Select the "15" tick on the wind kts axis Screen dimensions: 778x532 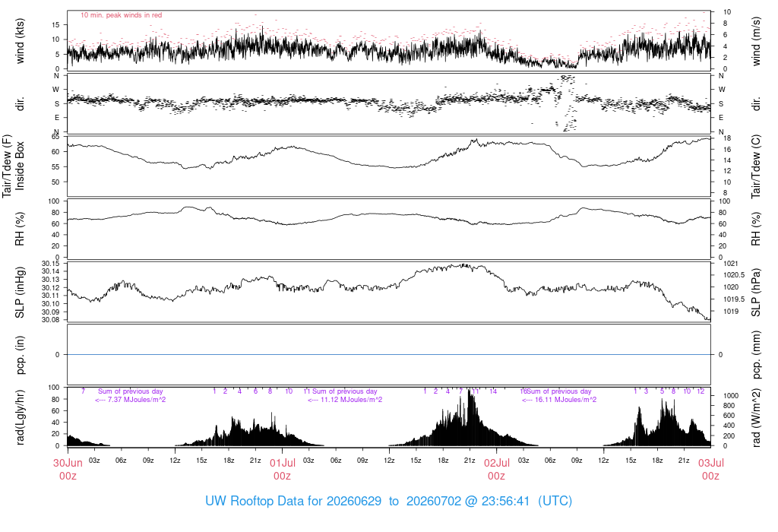coord(55,25)
